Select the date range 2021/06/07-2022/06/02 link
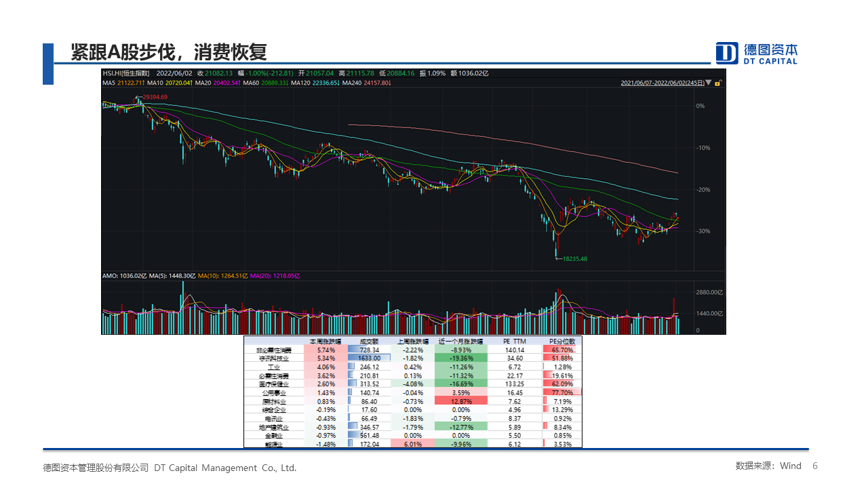Viewport: 868px width, 488px height. coord(662,83)
